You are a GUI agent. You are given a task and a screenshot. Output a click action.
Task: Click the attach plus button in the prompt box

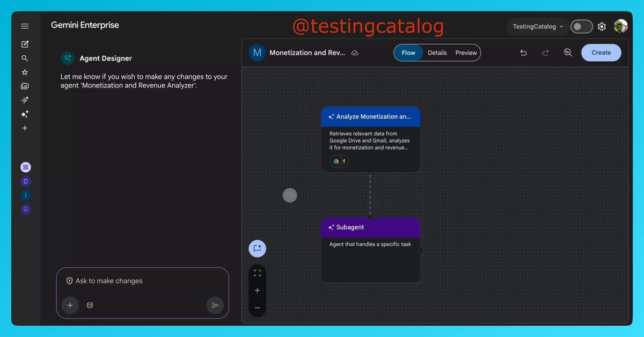[70, 305]
